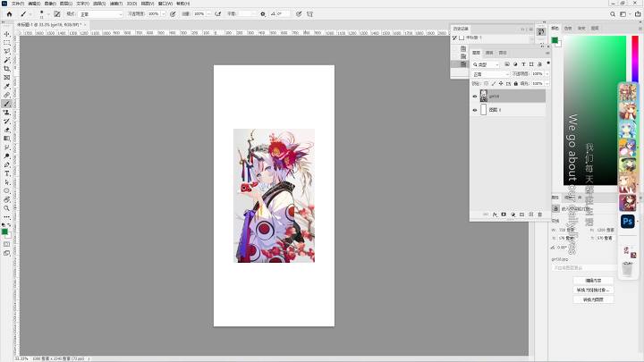
Task: Open the brush mode dropdown in options bar
Action: [100, 14]
